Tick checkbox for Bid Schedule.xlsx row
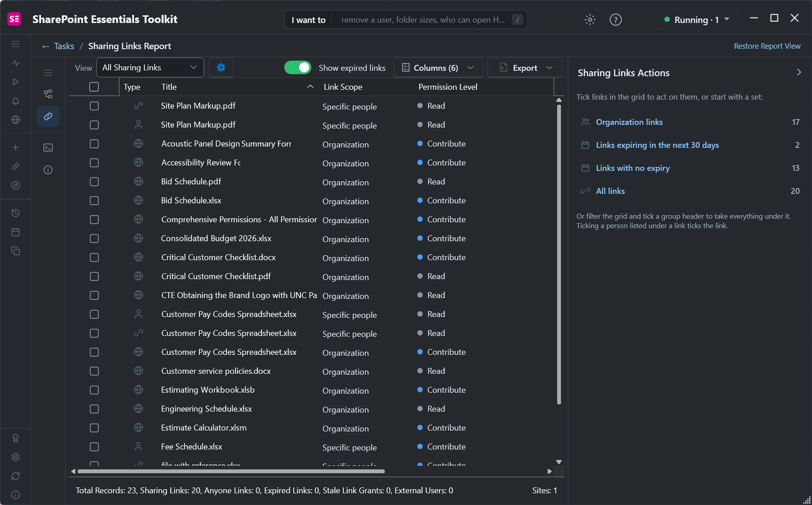Screen dimensions: 812x505 click(94, 201)
